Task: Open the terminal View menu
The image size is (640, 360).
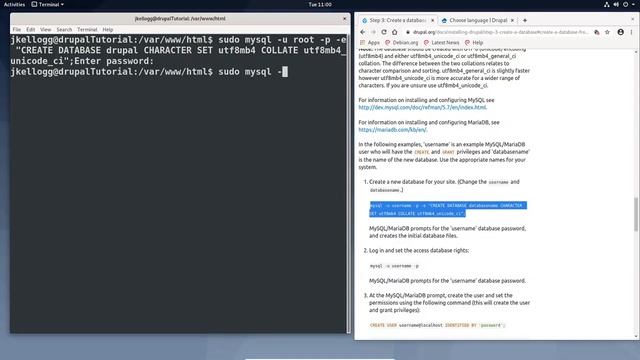Action: (46, 29)
